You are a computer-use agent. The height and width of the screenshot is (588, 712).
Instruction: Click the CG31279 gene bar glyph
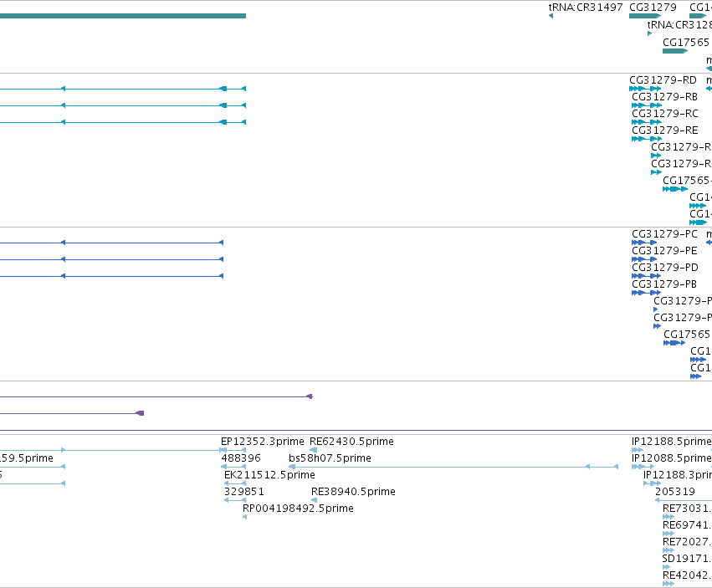pos(645,16)
